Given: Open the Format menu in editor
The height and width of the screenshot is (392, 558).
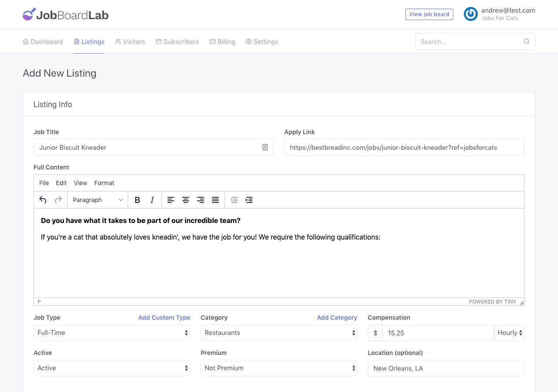Looking at the screenshot, I should tap(104, 183).
